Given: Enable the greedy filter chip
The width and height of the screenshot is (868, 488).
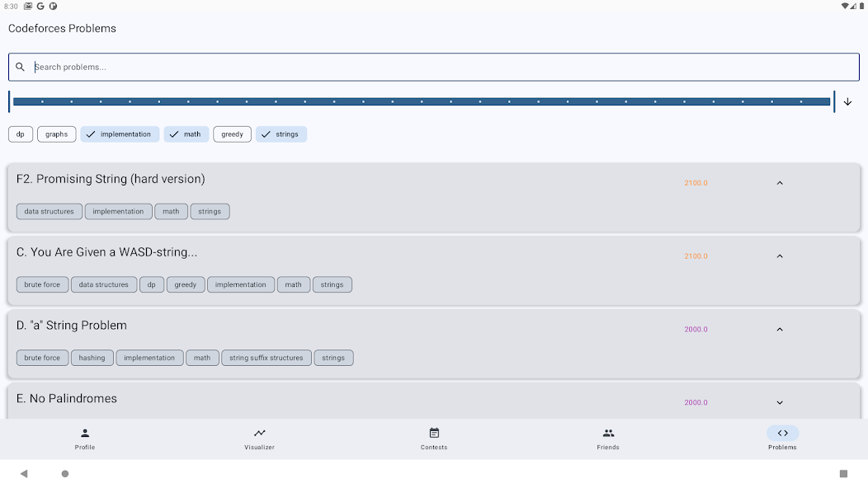Looking at the screenshot, I should [x=232, y=134].
